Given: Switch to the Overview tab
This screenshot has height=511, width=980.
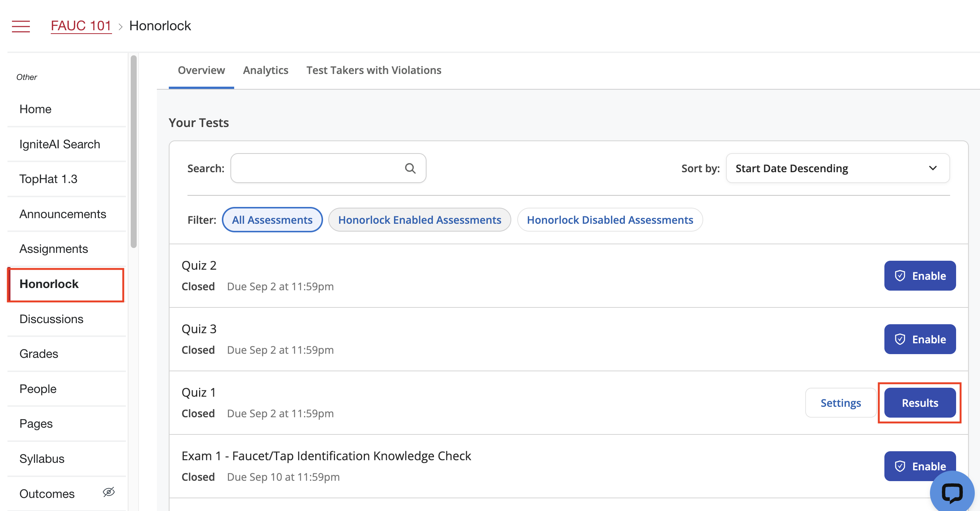Looking at the screenshot, I should pos(201,70).
